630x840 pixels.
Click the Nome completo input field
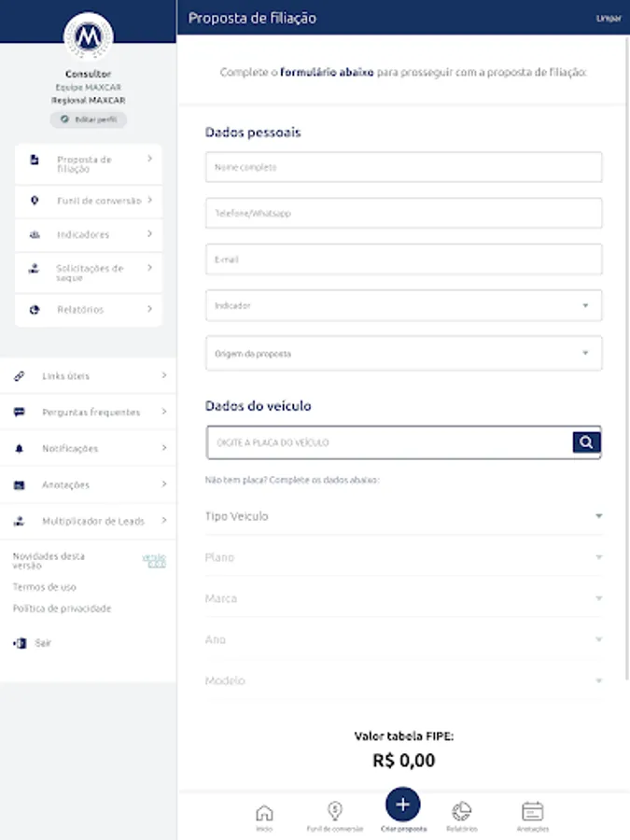(403, 168)
